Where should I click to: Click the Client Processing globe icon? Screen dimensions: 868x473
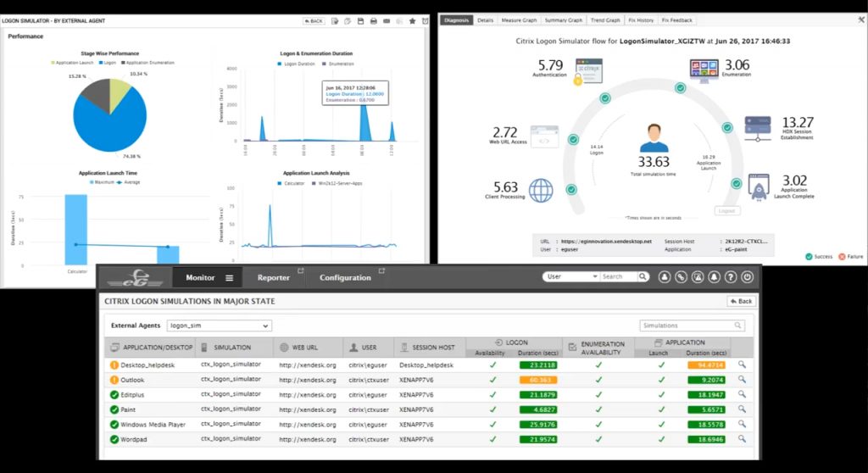pos(541,191)
